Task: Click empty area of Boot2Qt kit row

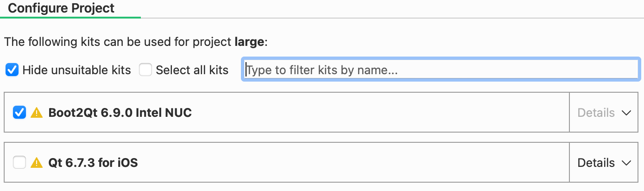Action: click(380, 113)
